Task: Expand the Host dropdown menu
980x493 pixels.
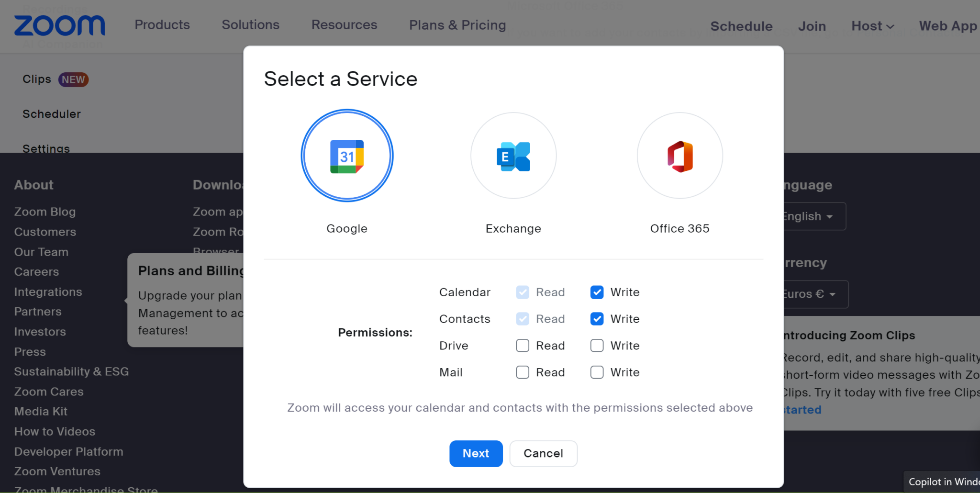Action: click(x=872, y=26)
